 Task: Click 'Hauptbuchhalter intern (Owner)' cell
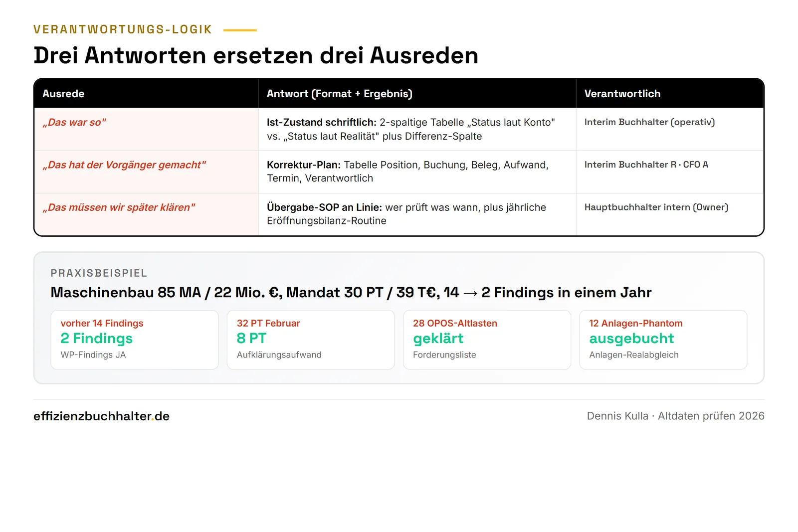670,214
